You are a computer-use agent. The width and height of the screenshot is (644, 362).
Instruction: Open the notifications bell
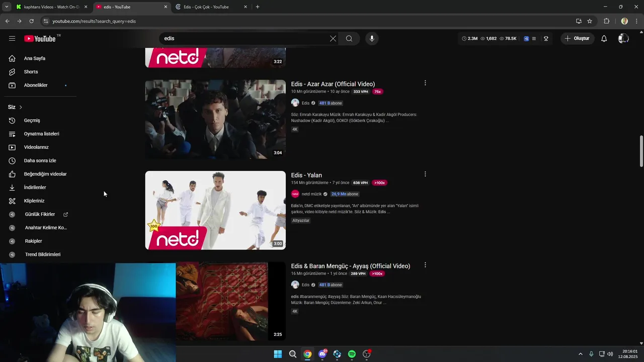(x=604, y=38)
